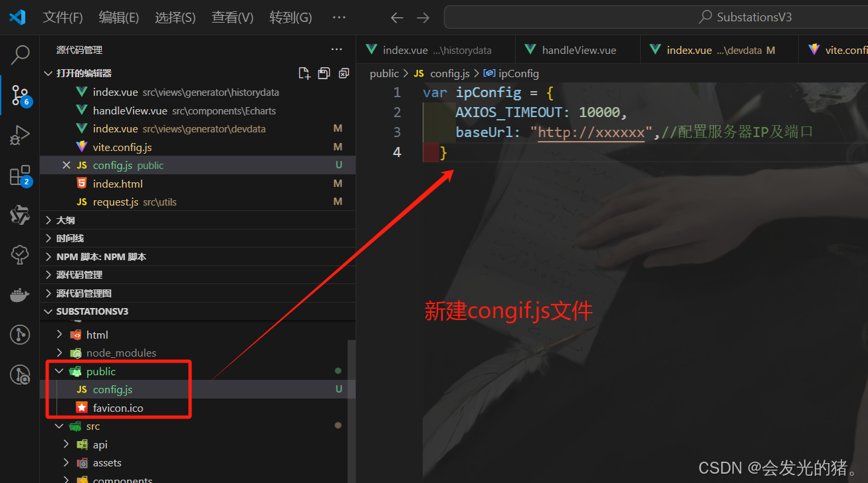Viewport: 868px width, 483px height.
Task: Open the Docker view icon
Action: (x=20, y=295)
